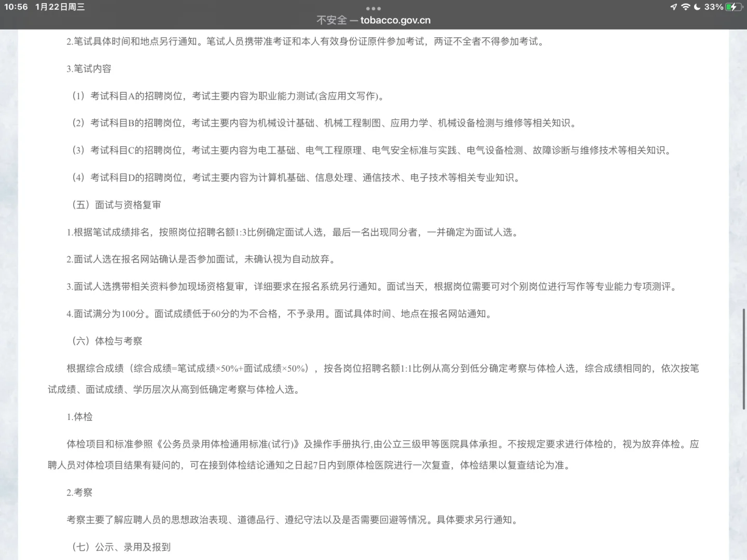Click the line starting 3.面试人选携带相关资料
The image size is (747, 560).
coord(372,287)
